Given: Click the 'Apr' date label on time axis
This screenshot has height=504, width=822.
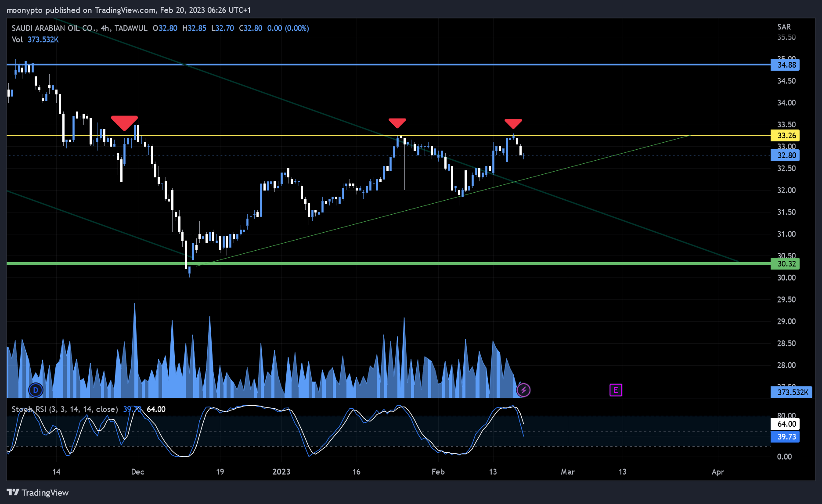Looking at the screenshot, I should [x=717, y=472].
